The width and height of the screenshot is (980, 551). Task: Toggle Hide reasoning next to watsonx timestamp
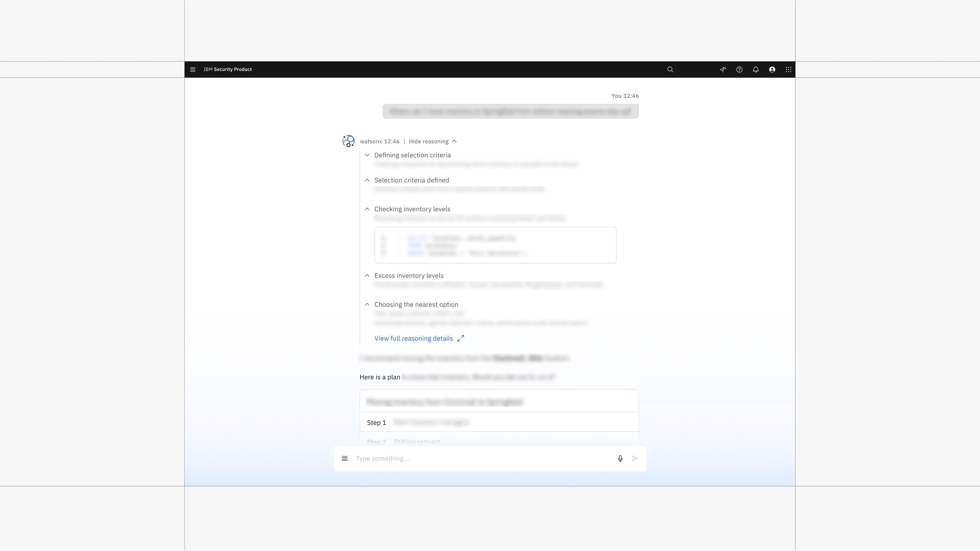[x=433, y=142]
